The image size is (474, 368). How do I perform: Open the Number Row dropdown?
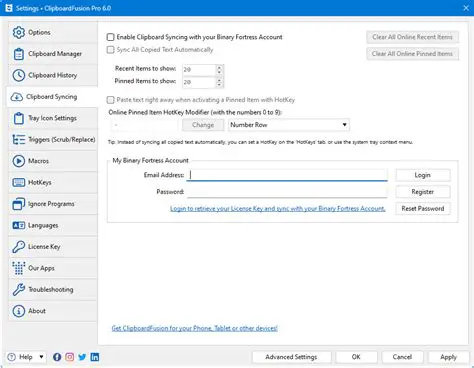point(289,125)
